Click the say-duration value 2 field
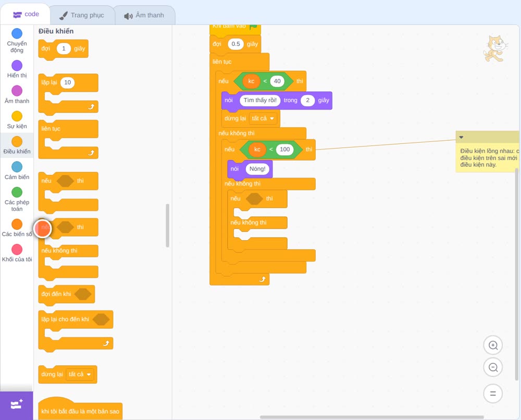521x420 pixels. (308, 101)
